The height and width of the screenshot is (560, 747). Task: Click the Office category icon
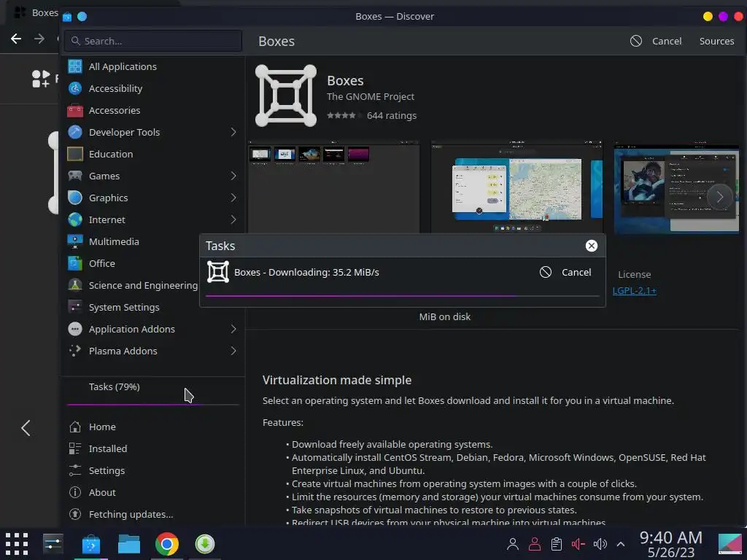pos(75,263)
